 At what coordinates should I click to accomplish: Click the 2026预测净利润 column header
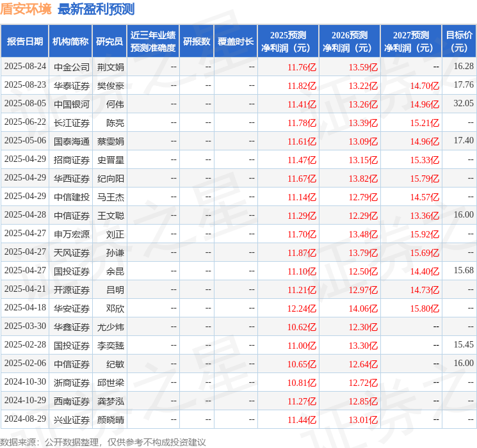coord(349,42)
